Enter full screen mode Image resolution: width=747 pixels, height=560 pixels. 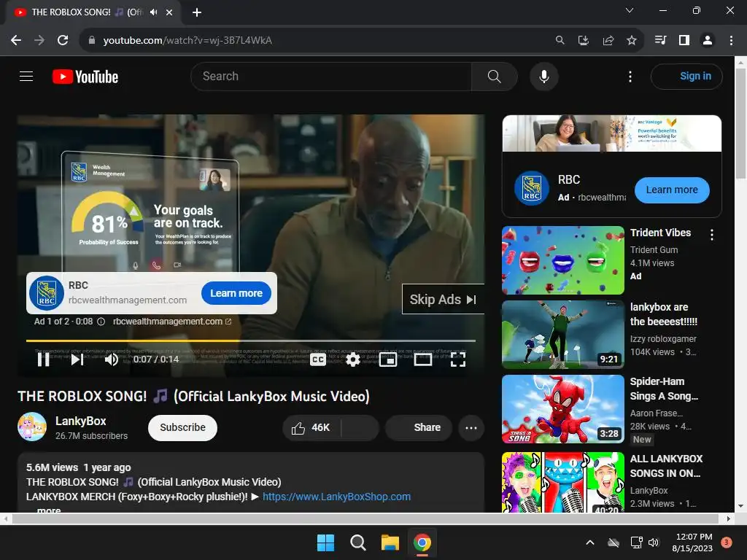point(458,359)
